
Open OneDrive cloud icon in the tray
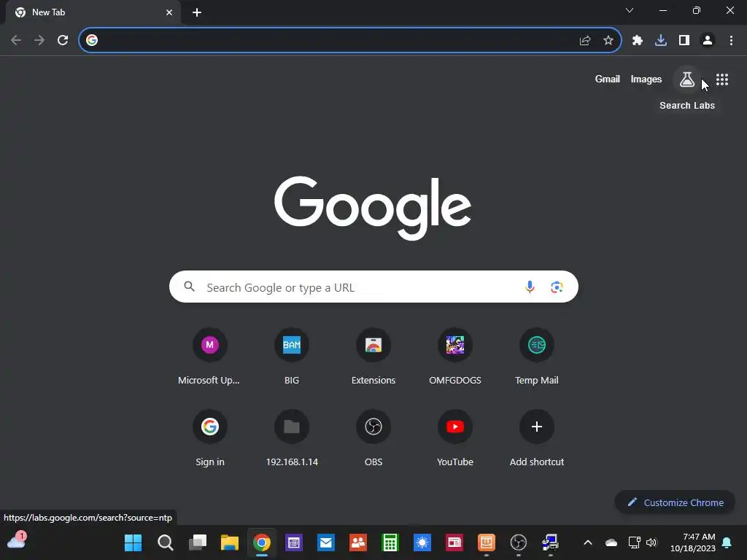click(611, 542)
